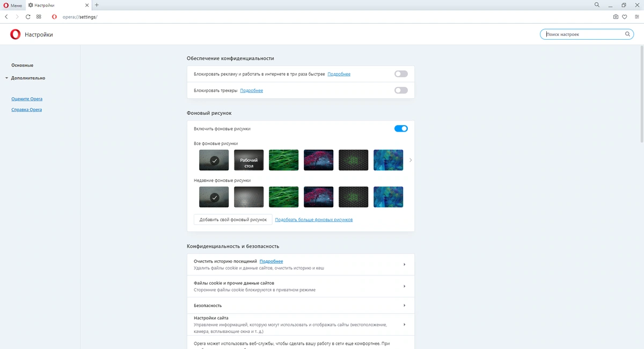Go forward with the forward arrow
The height and width of the screenshot is (349, 644).
17,17
